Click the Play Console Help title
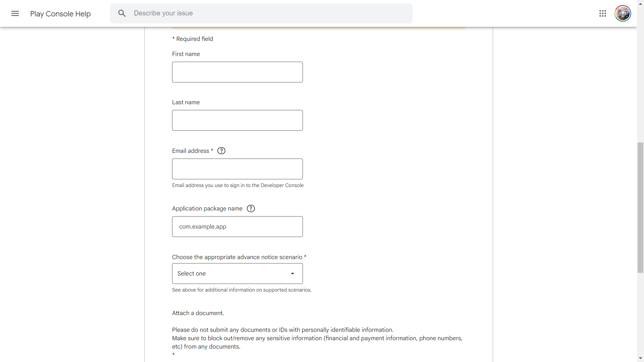The height and width of the screenshot is (362, 644). [60, 14]
